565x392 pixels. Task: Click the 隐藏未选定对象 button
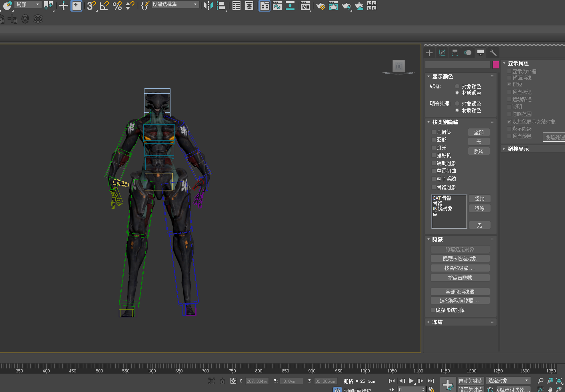tap(460, 259)
